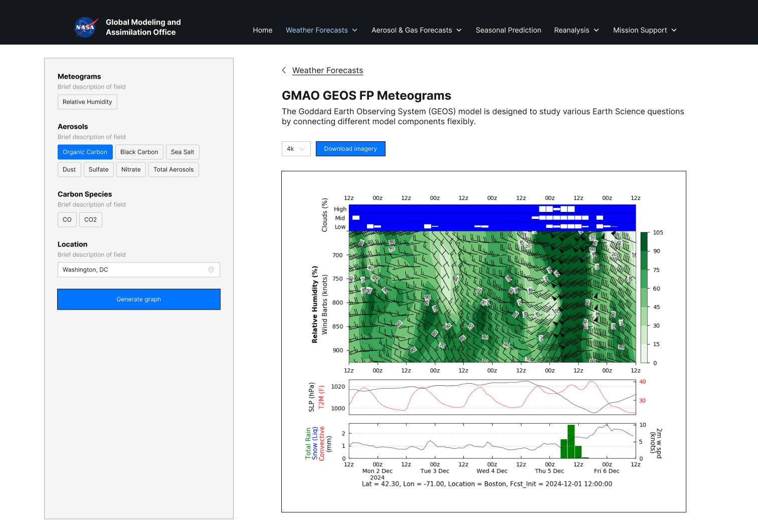Image resolution: width=758 pixels, height=532 pixels.
Task: Enable the Sea Salt aerosol option
Action: coord(182,152)
